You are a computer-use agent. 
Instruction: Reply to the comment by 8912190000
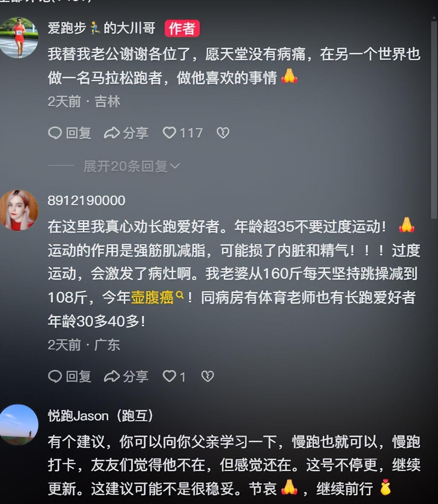coord(70,376)
